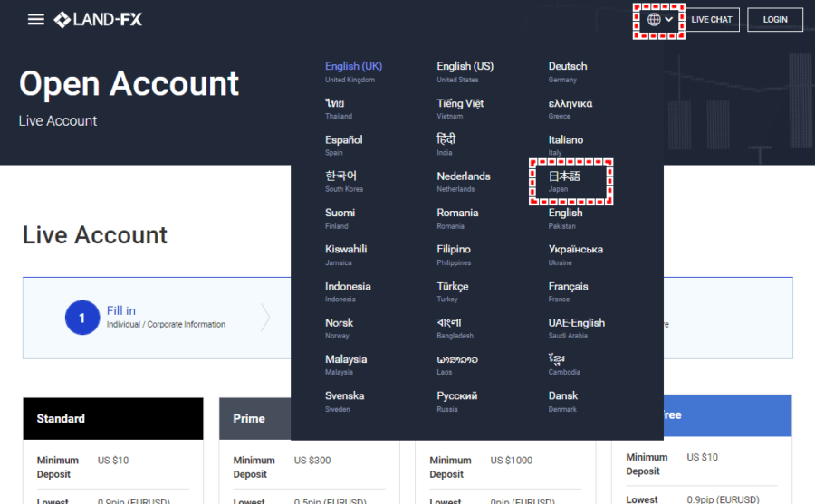Screen dimensions: 815x504
Task: Select English (UK) language
Action: pos(353,71)
